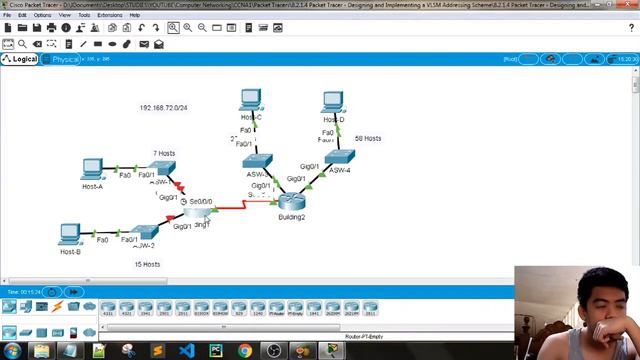Add a Complex PDU open envelope
The width and height of the screenshot is (640, 360).
159,44
